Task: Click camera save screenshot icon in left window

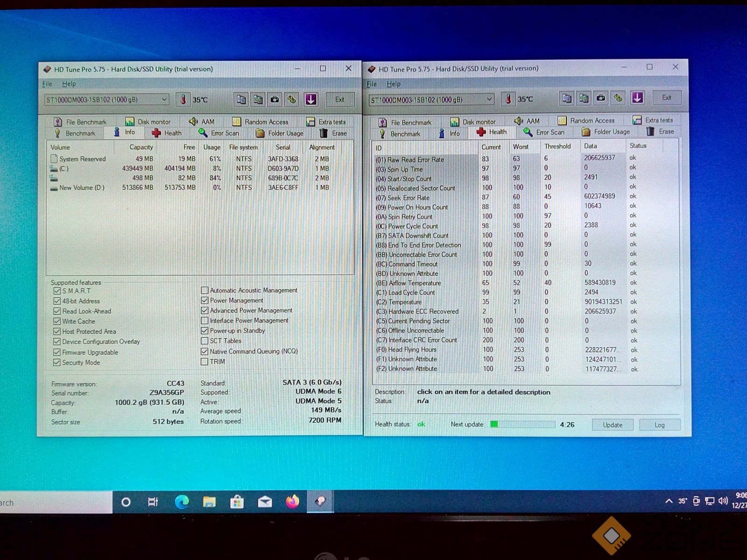Action: point(275,99)
